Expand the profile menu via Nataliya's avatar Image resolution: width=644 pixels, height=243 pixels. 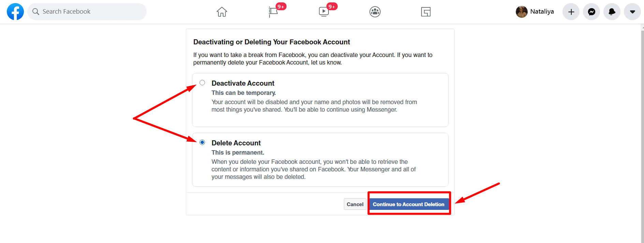click(x=521, y=11)
